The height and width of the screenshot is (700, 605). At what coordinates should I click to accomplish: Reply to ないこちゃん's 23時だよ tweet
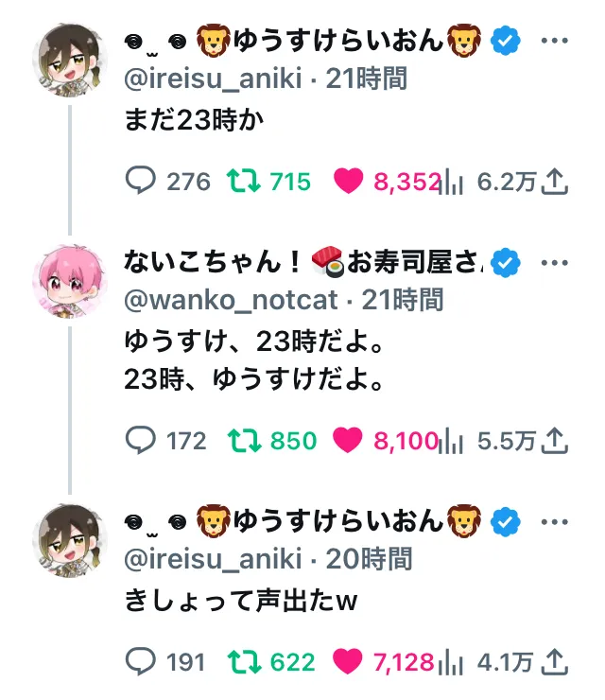[142, 440]
